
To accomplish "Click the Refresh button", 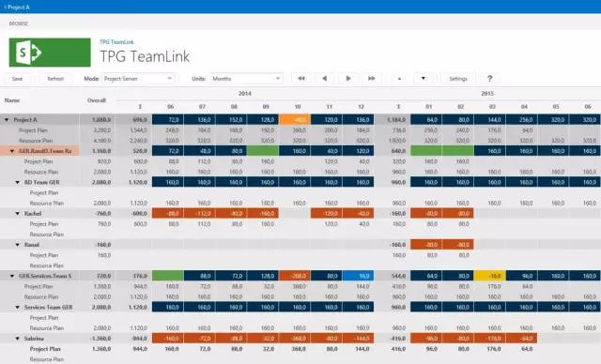I will 55,79.
